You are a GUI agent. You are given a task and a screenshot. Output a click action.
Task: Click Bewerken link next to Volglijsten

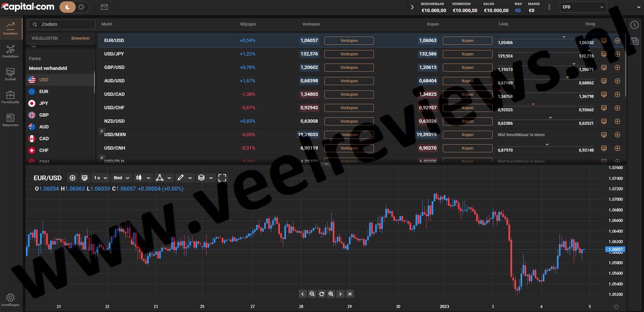pyautogui.click(x=80, y=38)
